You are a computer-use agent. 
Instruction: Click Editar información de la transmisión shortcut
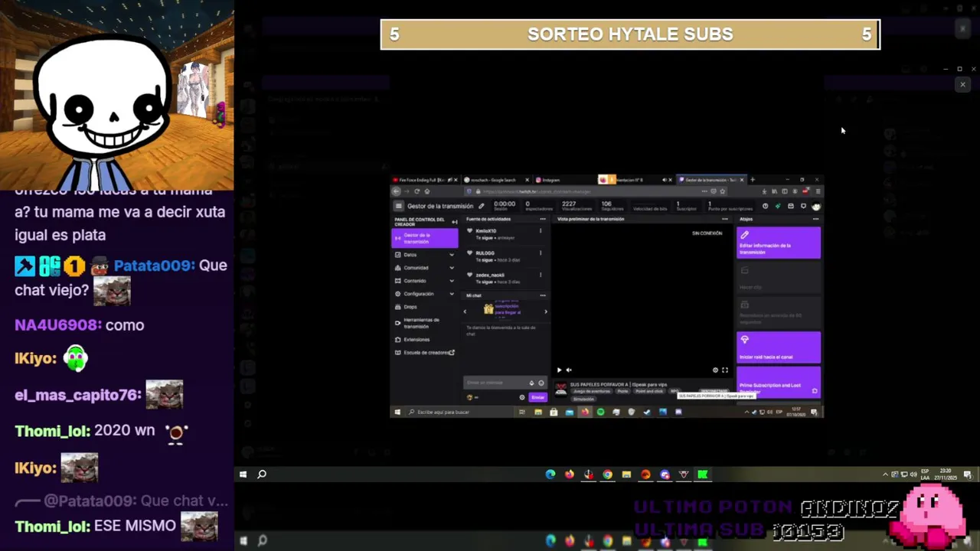(779, 243)
